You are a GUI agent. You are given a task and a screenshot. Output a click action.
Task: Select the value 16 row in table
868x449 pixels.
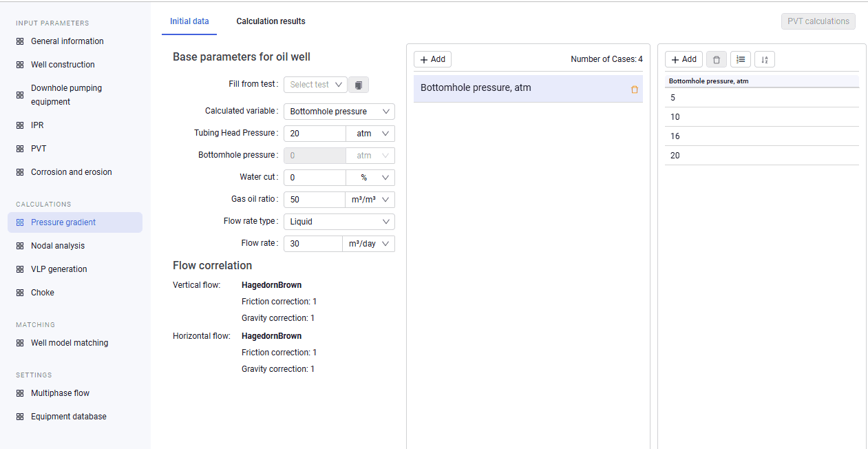[762, 136]
